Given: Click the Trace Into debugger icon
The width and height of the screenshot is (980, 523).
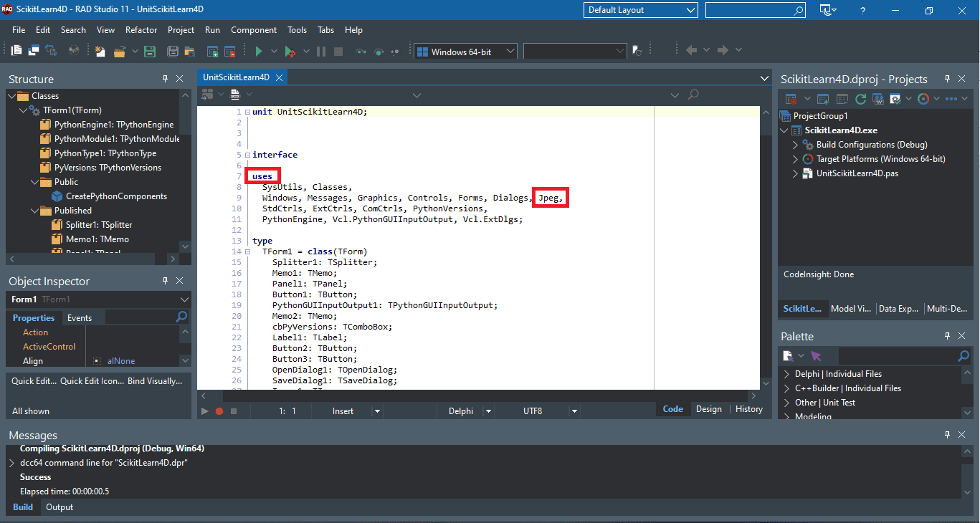Looking at the screenshot, I should tap(361, 51).
